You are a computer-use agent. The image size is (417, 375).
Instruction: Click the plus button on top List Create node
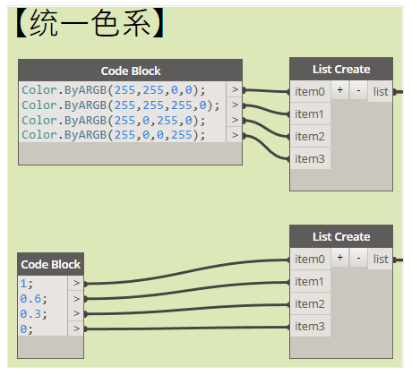pyautogui.click(x=340, y=90)
